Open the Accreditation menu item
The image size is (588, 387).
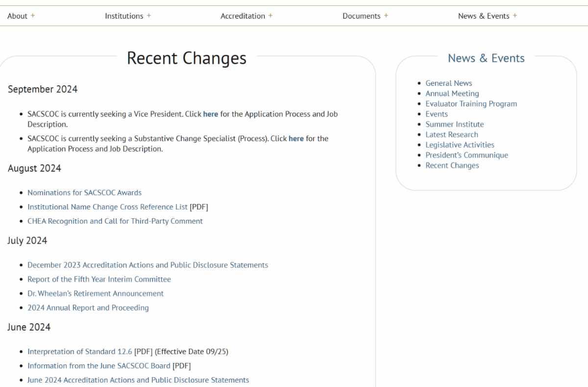243,16
